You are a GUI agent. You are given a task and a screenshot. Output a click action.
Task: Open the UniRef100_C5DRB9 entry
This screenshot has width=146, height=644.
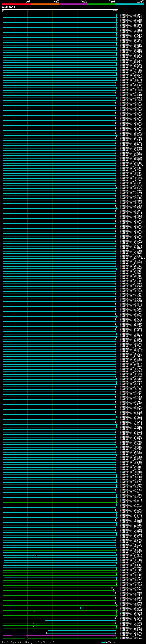click(131, 550)
